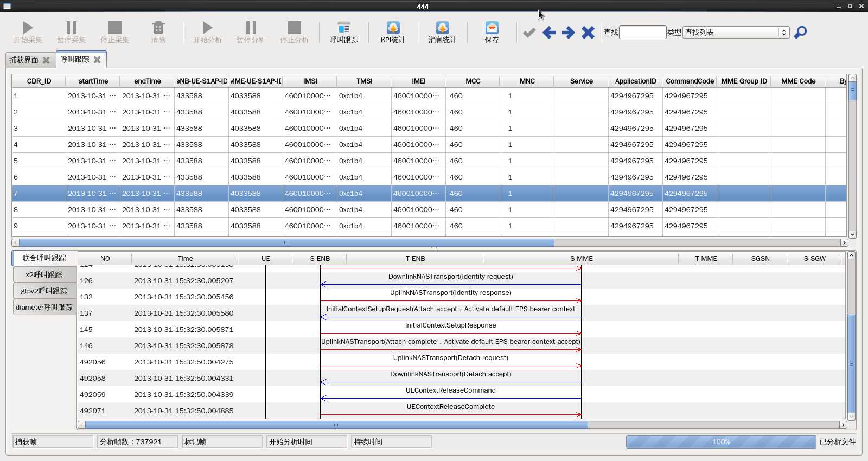This screenshot has height=461, width=868.
Task: Click the T-ENB column header
Action: [415, 258]
